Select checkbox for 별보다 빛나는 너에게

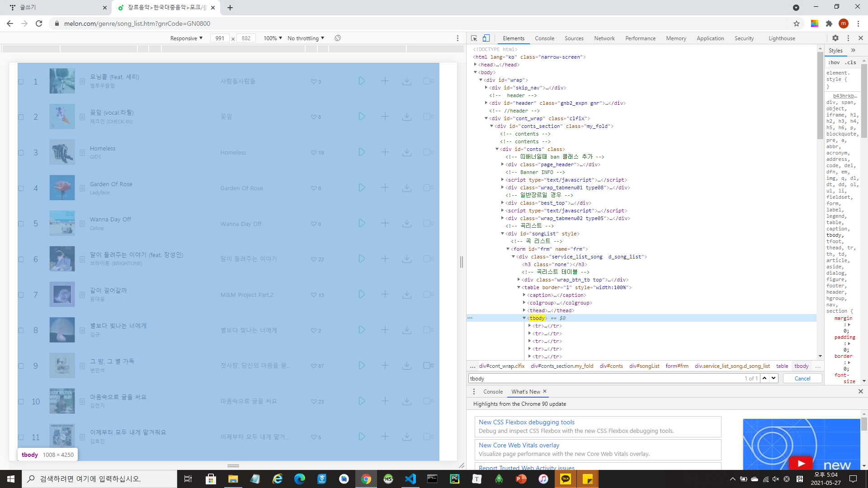coord(21,330)
